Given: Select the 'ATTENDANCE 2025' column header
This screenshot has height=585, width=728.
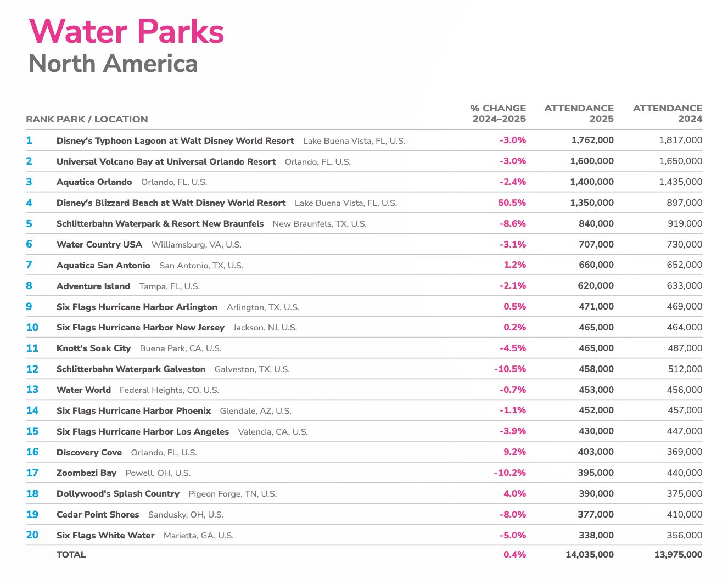Looking at the screenshot, I should 579,114.
